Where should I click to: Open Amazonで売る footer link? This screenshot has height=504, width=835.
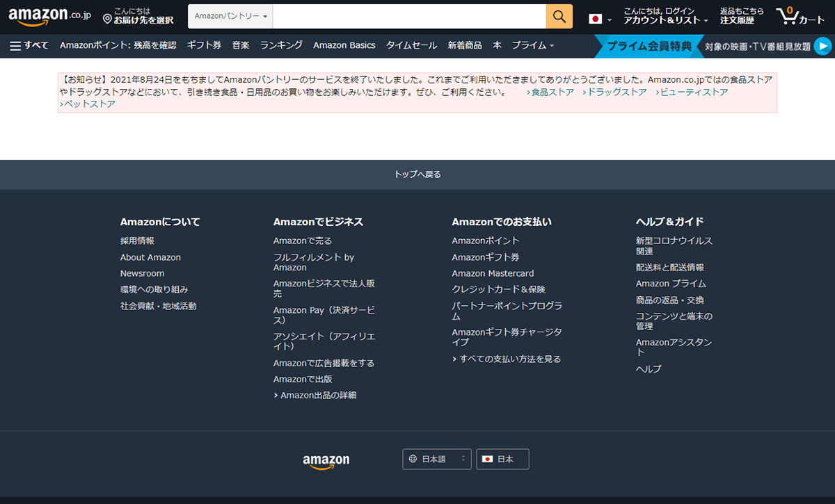(303, 241)
